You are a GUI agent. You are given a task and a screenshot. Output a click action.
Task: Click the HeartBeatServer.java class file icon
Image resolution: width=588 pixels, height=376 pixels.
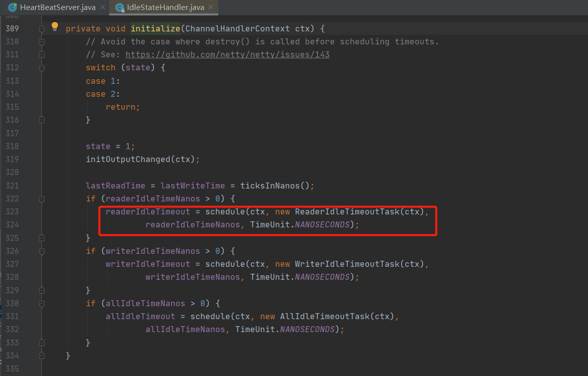click(x=12, y=7)
